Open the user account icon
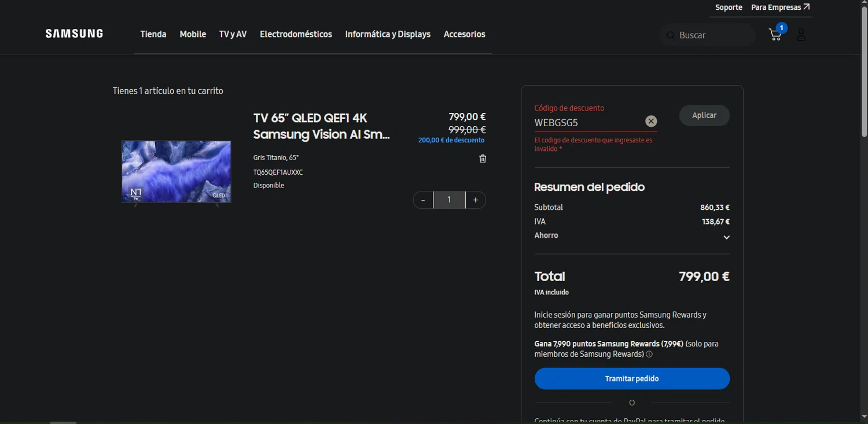Viewport: 868px width, 424px height. click(801, 35)
